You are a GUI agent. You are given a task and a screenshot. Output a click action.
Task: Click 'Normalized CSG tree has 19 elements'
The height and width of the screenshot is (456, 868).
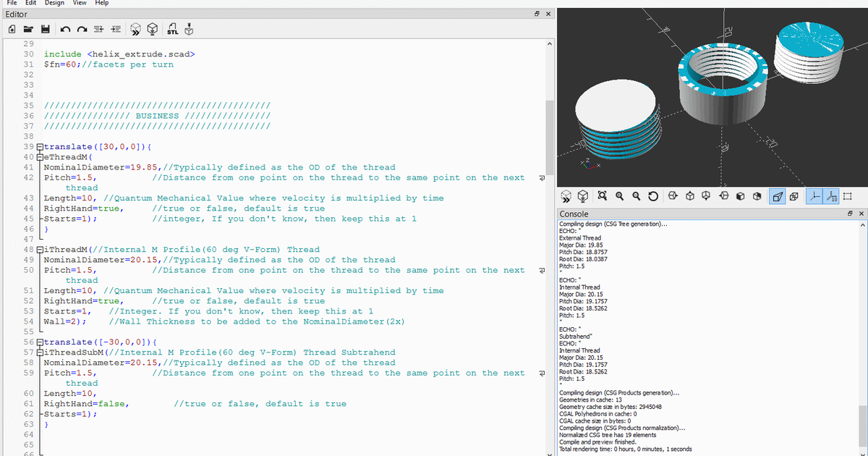(608, 434)
